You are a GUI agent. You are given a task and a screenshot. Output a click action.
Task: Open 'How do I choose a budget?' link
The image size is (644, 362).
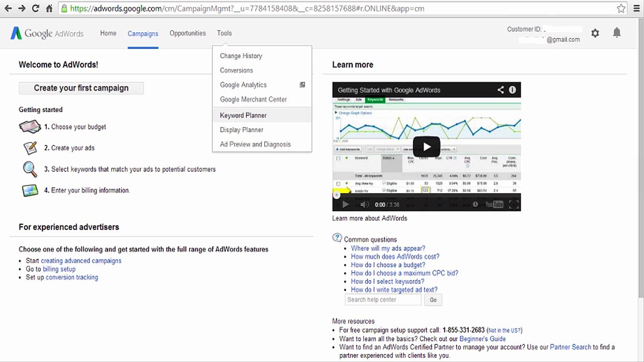coord(388,265)
